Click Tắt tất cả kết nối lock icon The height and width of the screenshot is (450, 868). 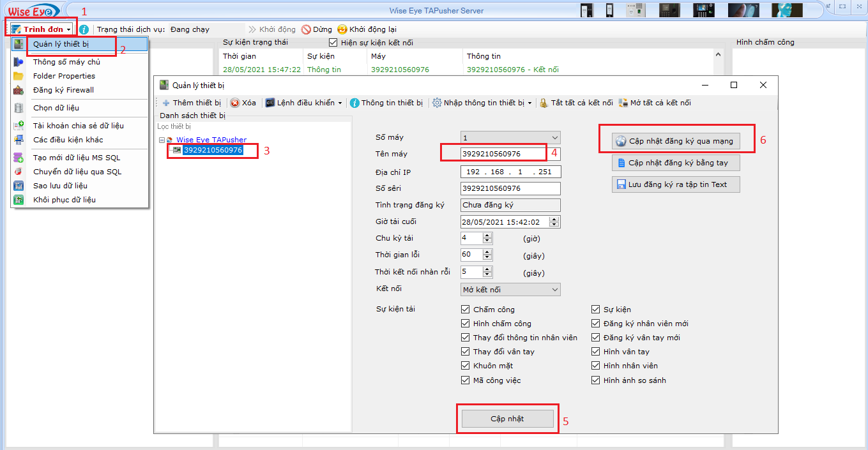tap(544, 103)
